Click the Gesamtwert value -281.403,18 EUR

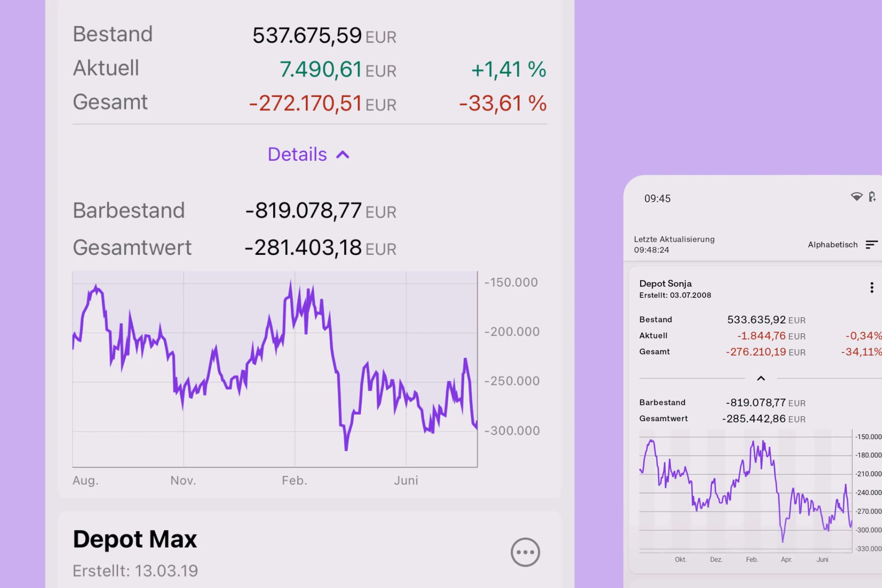point(321,248)
